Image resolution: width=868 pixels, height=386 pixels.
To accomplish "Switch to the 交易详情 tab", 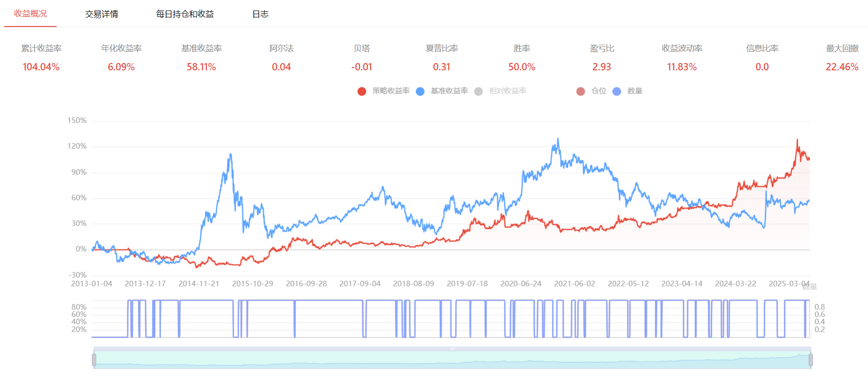I will 101,14.
